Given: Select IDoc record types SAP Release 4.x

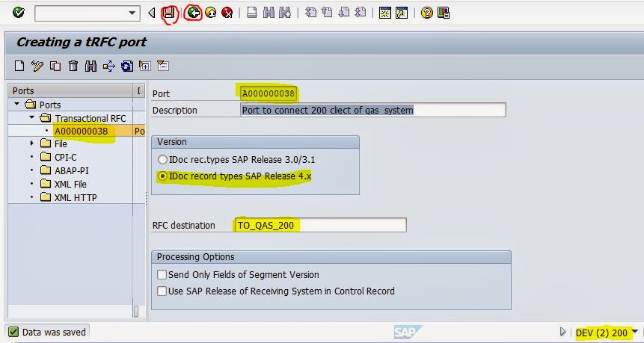Looking at the screenshot, I should coord(163,176).
